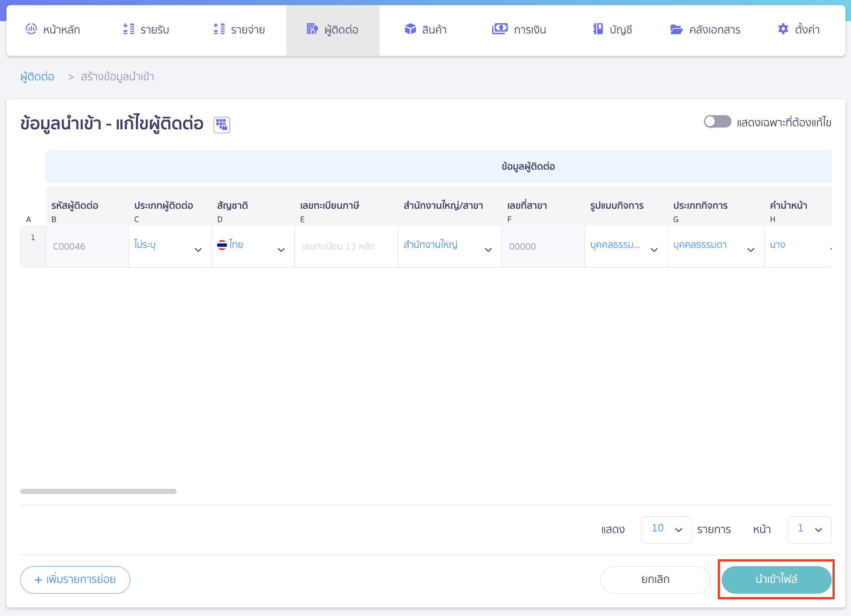851x616 pixels.
Task: Click the finance money icon
Action: tap(499, 29)
